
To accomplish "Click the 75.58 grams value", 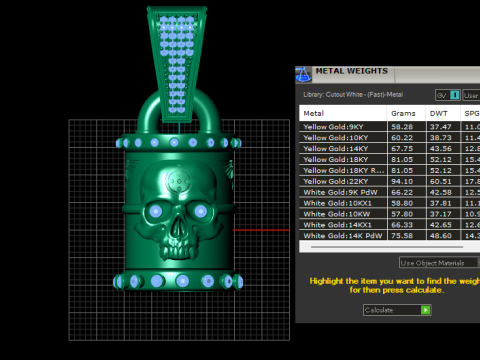I will [x=402, y=235].
